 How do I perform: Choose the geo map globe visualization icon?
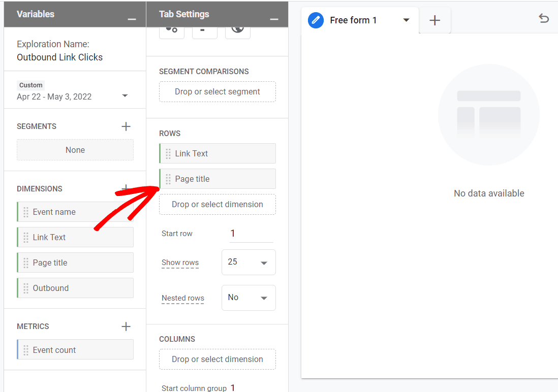click(237, 30)
